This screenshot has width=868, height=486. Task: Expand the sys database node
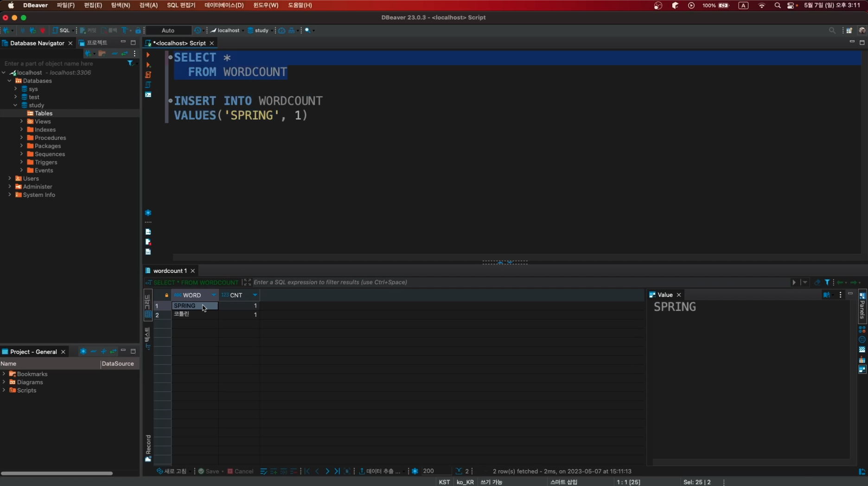(15, 89)
